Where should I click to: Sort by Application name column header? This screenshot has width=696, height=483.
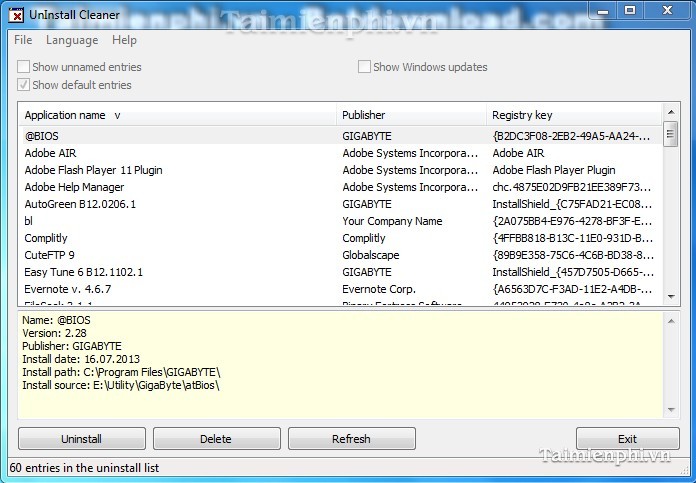coord(178,115)
